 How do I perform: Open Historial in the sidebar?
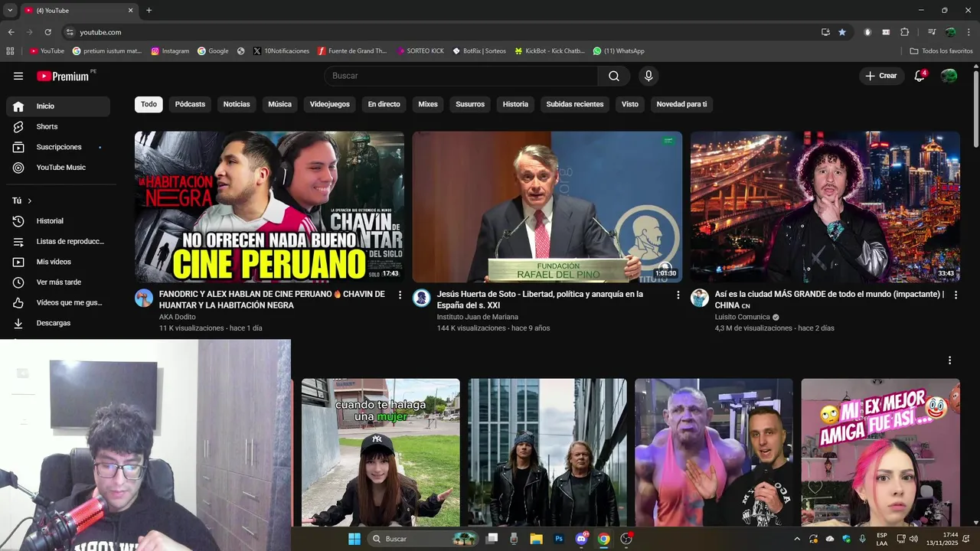[57, 221]
